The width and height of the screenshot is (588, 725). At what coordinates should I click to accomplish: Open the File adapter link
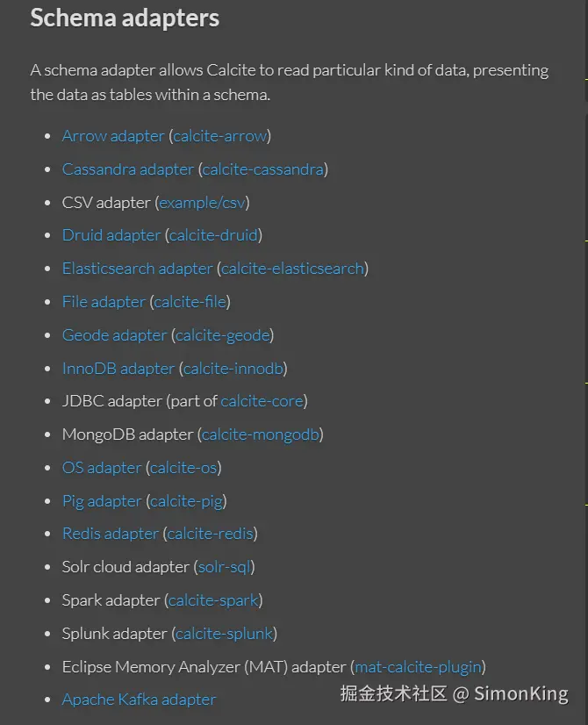104,302
